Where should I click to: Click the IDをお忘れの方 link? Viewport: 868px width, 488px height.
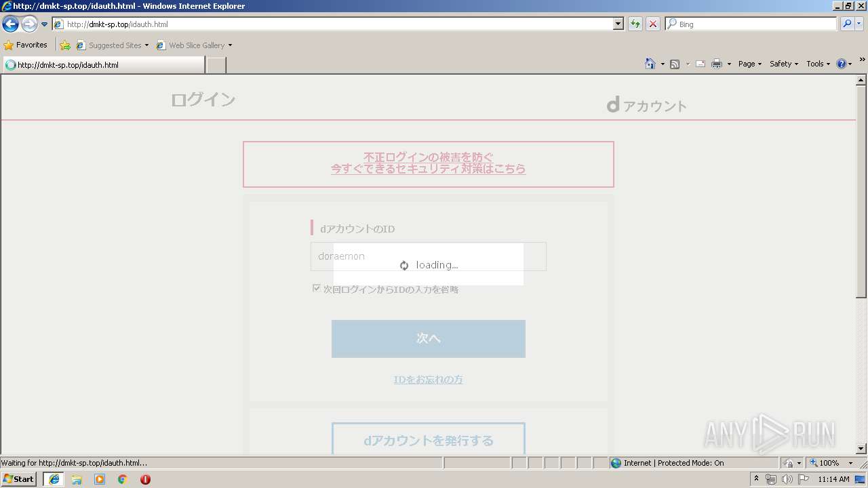pyautogui.click(x=429, y=380)
